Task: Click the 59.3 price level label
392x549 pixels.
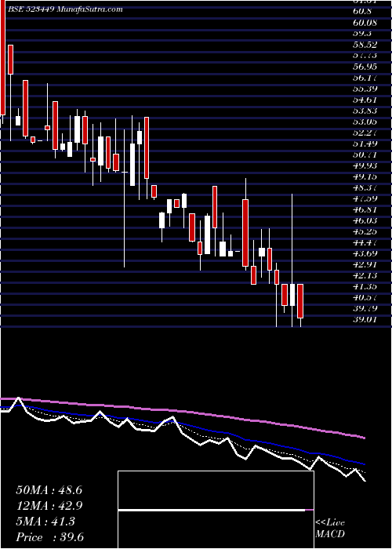Action: [363, 34]
